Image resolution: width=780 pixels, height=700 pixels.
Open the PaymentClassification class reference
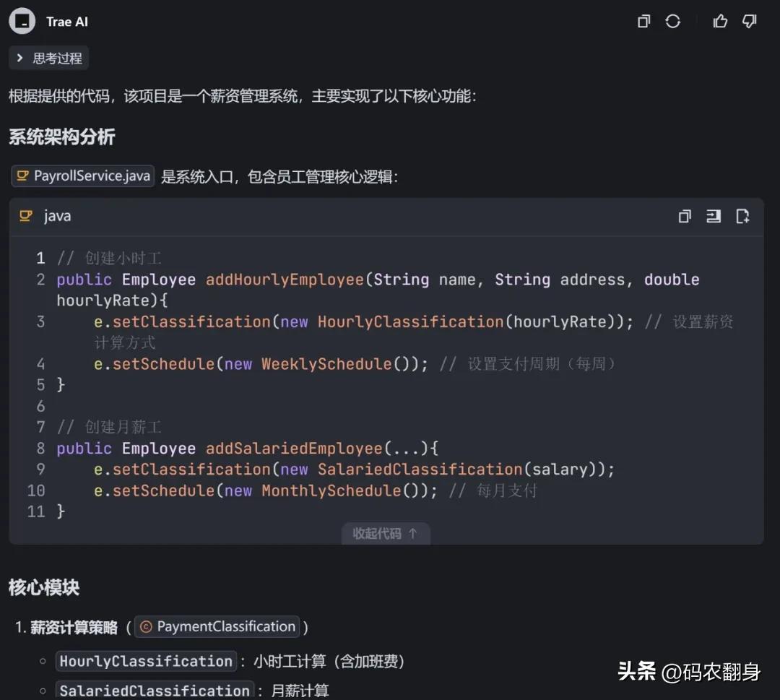point(217,627)
